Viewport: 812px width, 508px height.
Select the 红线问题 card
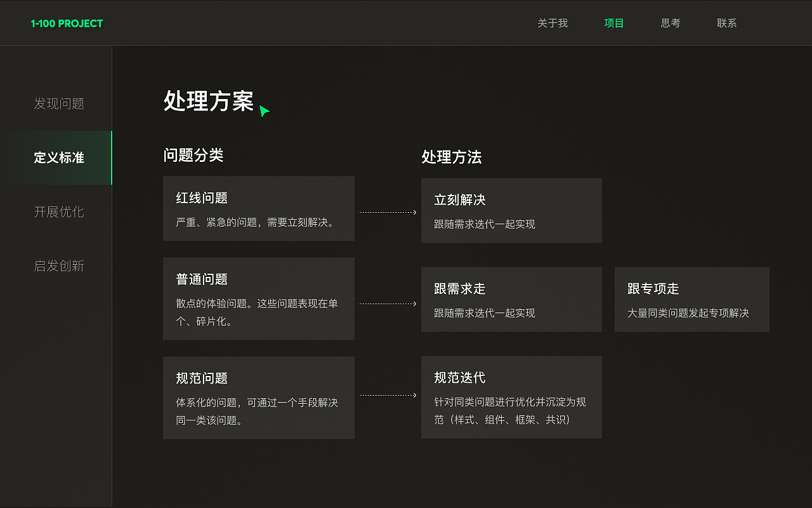(259, 208)
